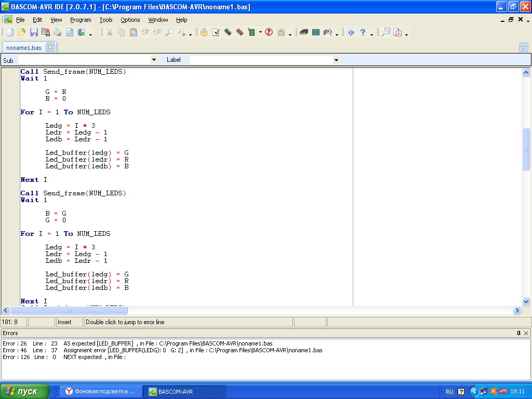Toggle the Errors panel pin
Image resolution: width=532 pixels, height=399 pixels.
pos(518,333)
